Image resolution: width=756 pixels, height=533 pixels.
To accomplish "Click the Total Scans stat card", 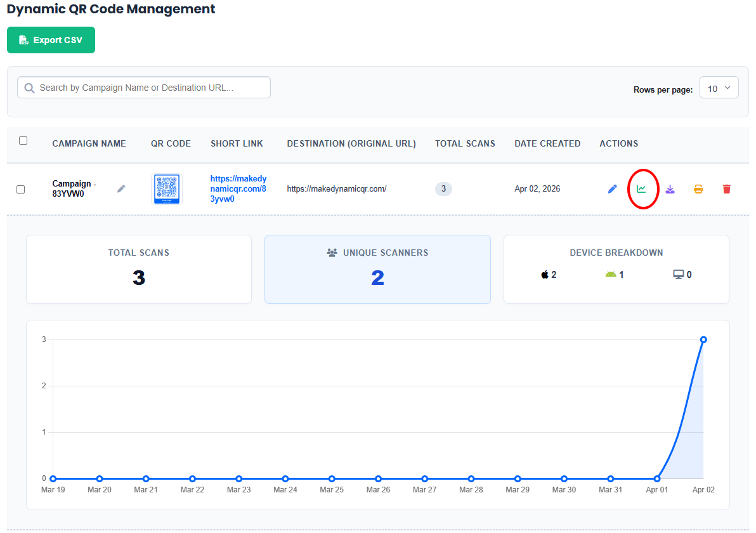I will point(139,270).
